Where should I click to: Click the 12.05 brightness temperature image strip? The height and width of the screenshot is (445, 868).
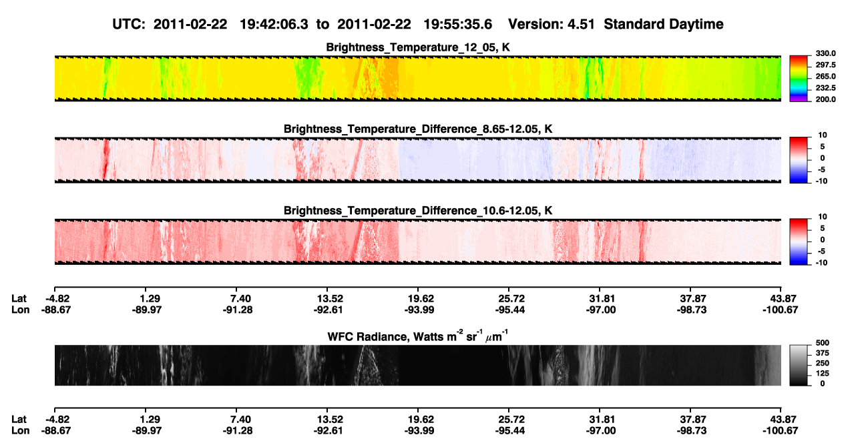pos(417,78)
